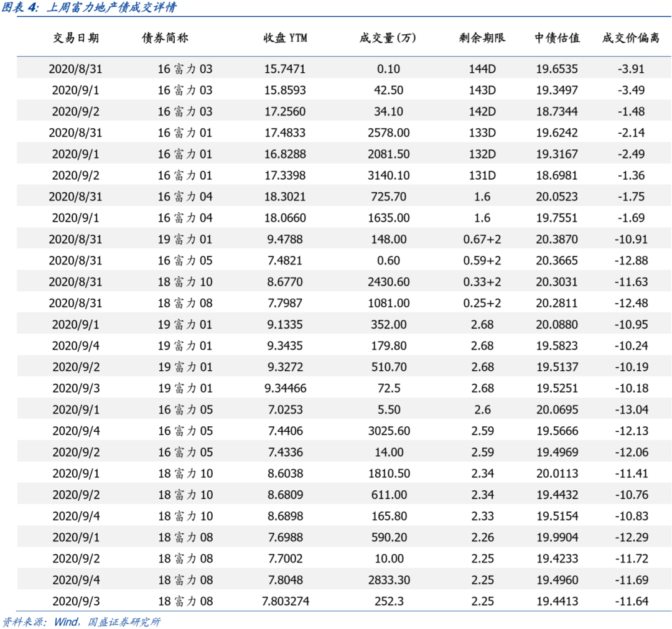This screenshot has height=629, width=672.
Task: Click deviation cell -13.04
Action: [x=632, y=410]
